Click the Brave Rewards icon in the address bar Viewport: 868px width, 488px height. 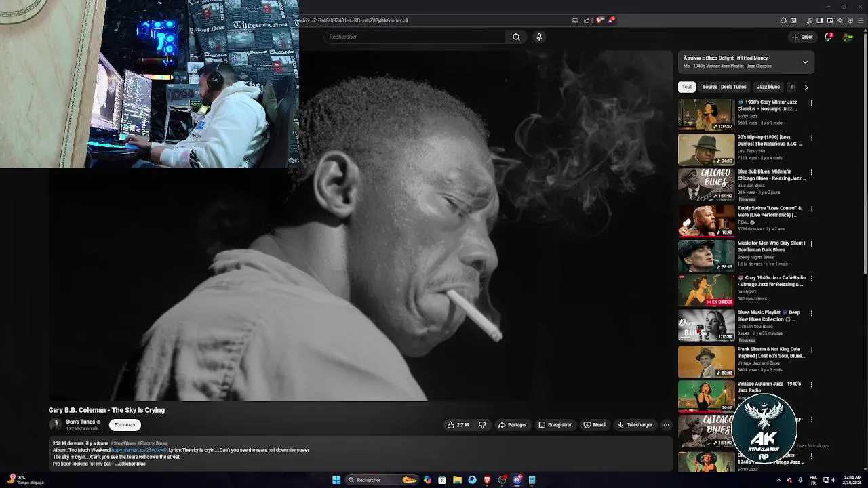(610, 20)
